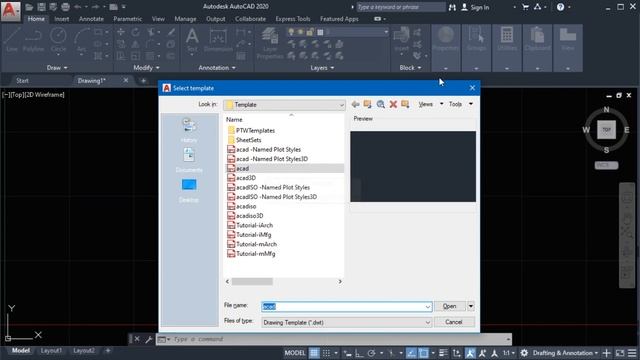This screenshot has width=640, height=360.
Task: Open the arrow next to Open button
Action: pyautogui.click(x=471, y=306)
